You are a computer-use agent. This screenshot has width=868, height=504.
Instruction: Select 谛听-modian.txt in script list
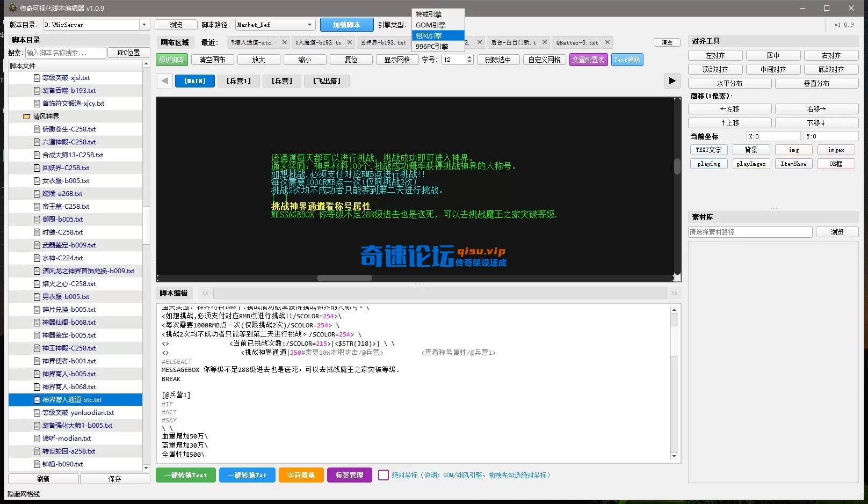(x=76, y=439)
